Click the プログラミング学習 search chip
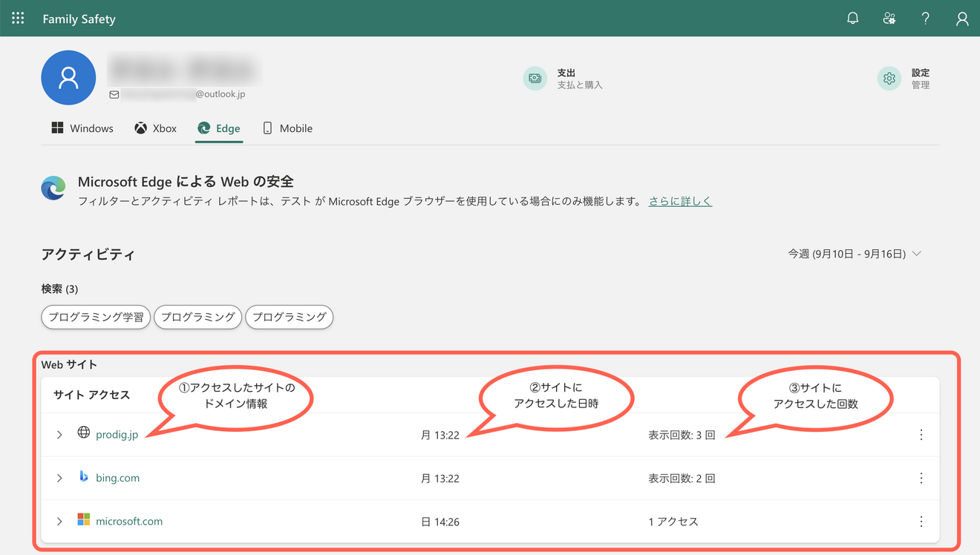Image resolution: width=980 pixels, height=555 pixels. (x=96, y=317)
